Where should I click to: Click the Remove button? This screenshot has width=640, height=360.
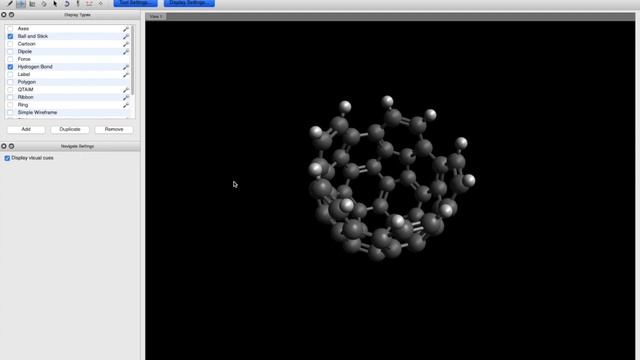coord(114,129)
